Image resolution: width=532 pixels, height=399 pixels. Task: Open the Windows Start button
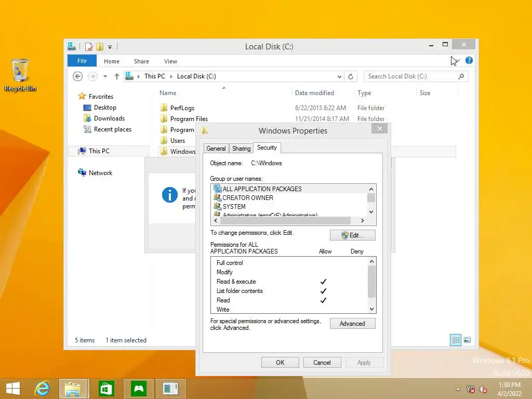point(13,389)
